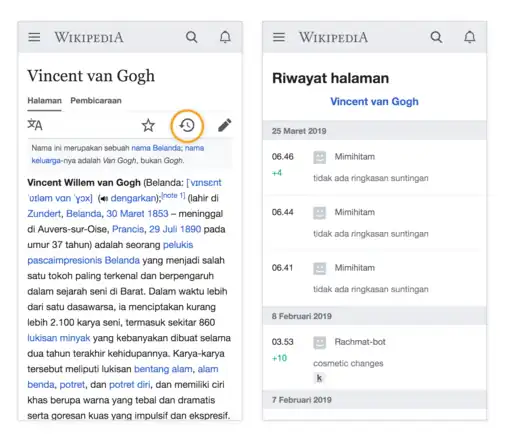Open page history clock icon
The width and height of the screenshot is (505, 441).
click(x=187, y=126)
